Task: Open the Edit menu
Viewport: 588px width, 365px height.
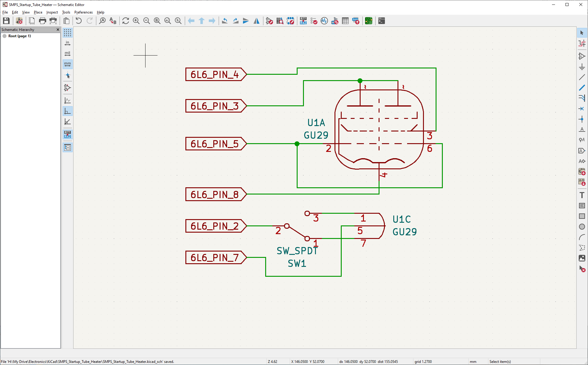Action: 15,12
